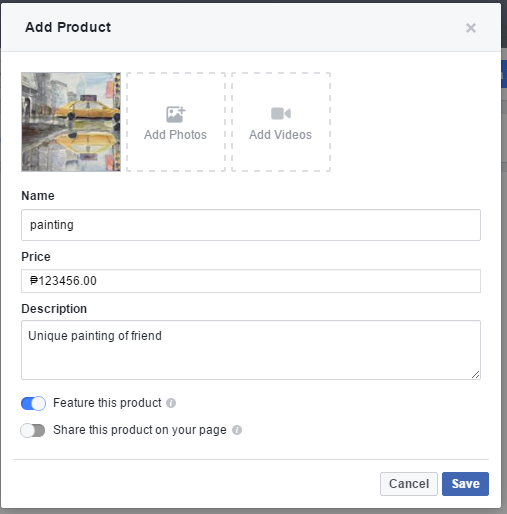Screen dimensions: 507x514
Task: Click the description box resize handle
Action: coord(476,375)
